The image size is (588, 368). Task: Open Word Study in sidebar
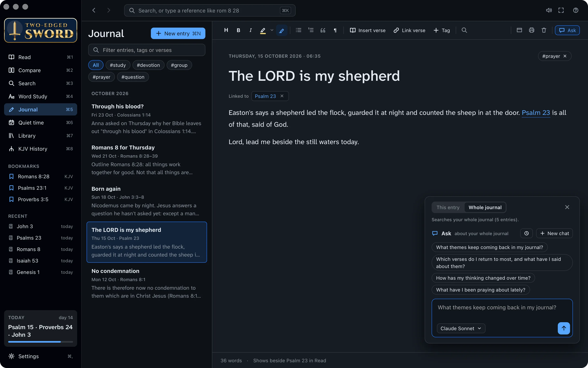click(41, 96)
